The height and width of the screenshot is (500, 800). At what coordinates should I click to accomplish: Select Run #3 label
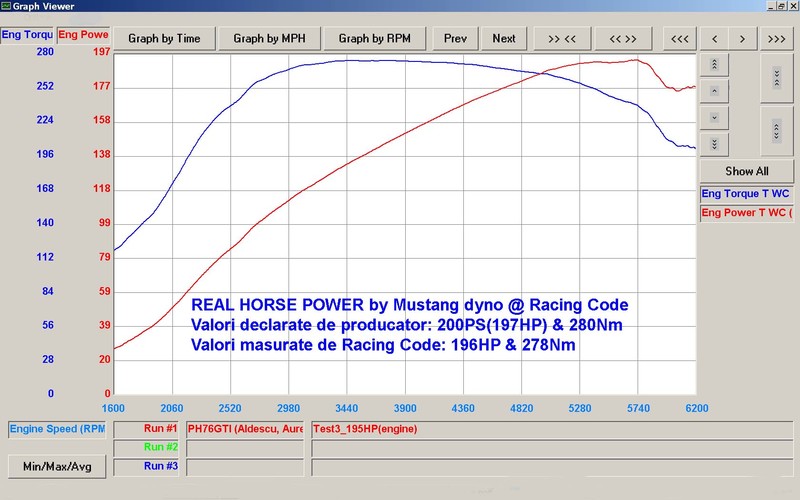pos(146,466)
